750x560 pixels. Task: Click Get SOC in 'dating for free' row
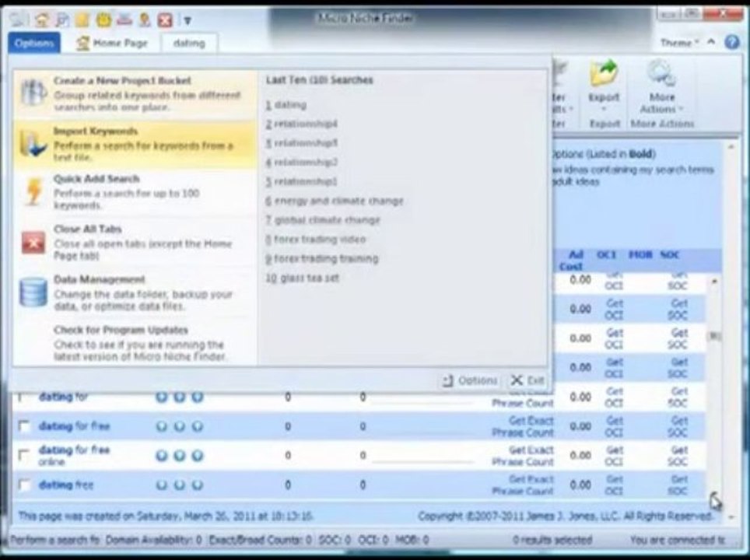678,426
